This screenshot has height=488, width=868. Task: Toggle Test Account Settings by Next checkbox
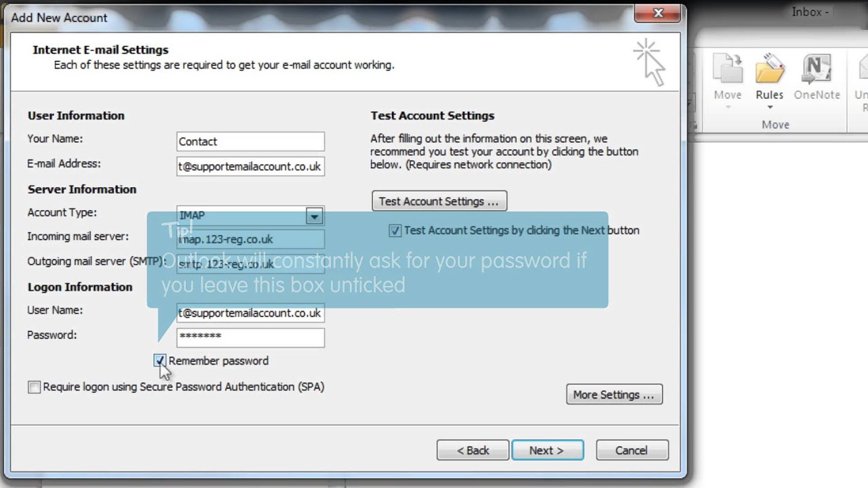395,230
